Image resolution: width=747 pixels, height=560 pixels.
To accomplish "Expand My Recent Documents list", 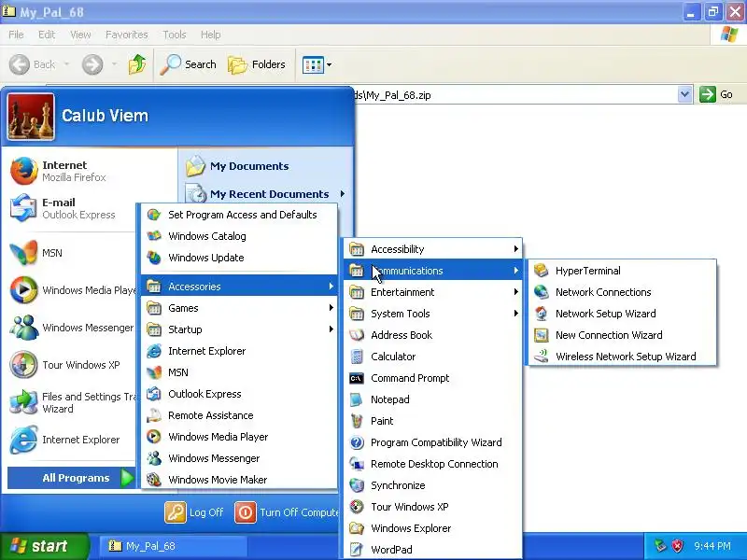I will pyautogui.click(x=265, y=194).
